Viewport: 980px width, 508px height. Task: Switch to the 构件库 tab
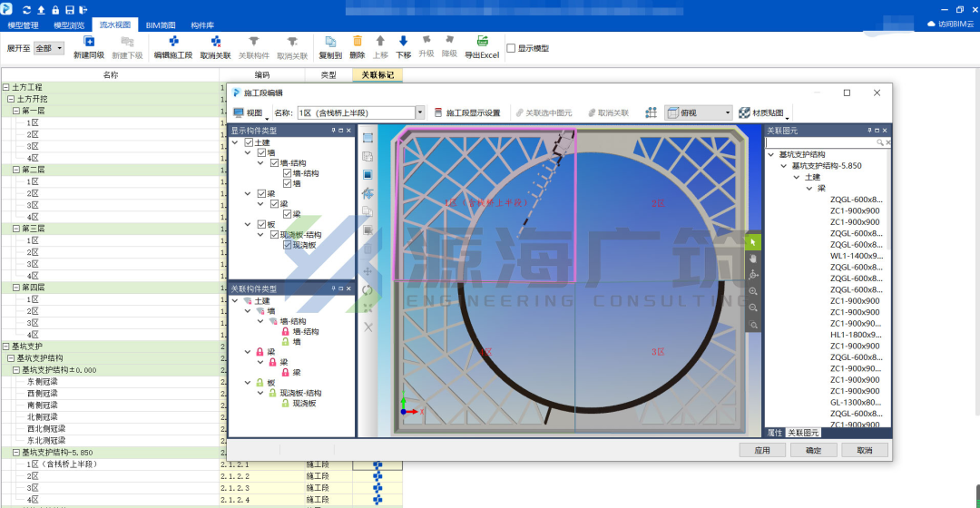(202, 25)
